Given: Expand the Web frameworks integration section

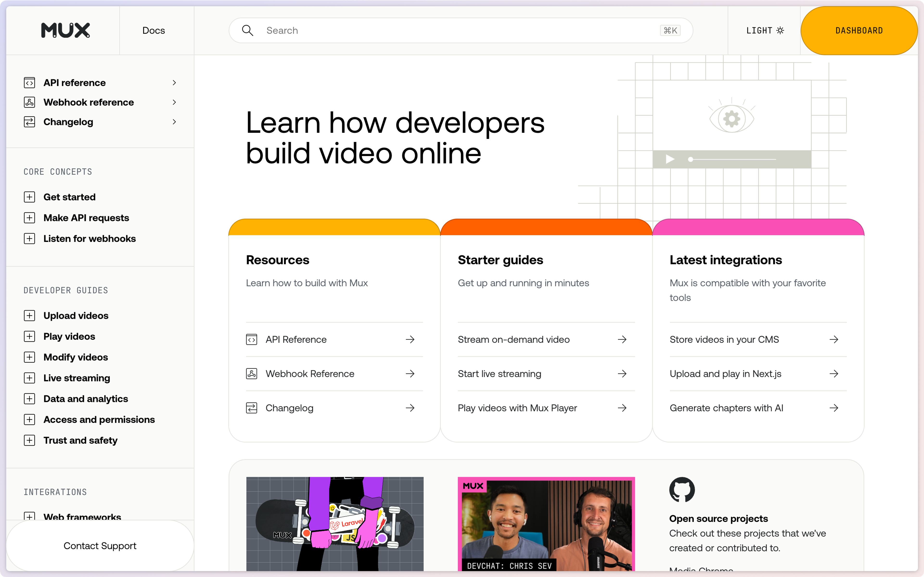Looking at the screenshot, I should [x=29, y=517].
